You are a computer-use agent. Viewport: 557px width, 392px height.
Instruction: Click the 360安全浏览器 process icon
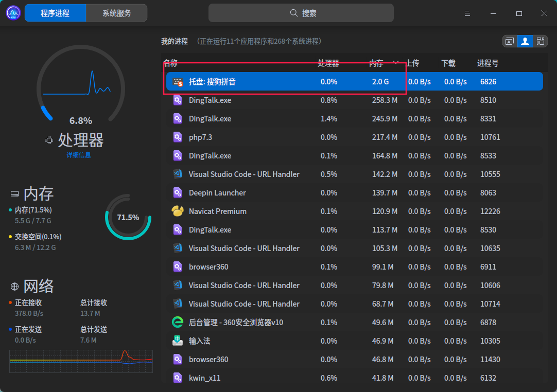pyautogui.click(x=178, y=323)
